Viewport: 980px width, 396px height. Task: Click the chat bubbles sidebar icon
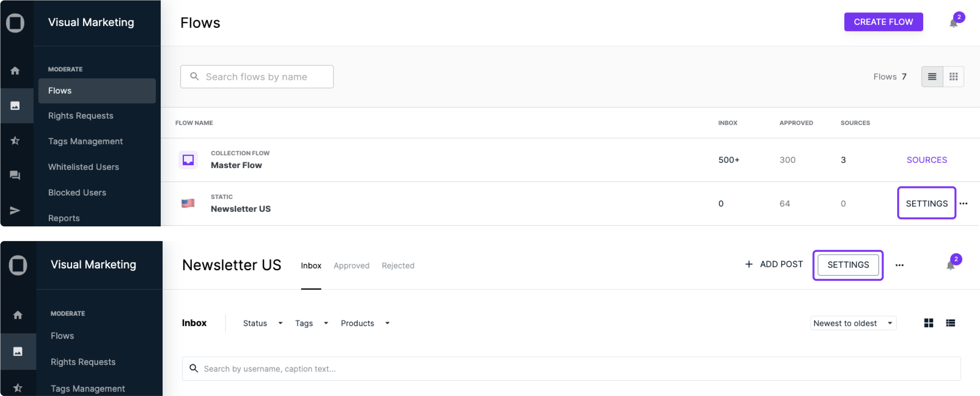coord(15,175)
